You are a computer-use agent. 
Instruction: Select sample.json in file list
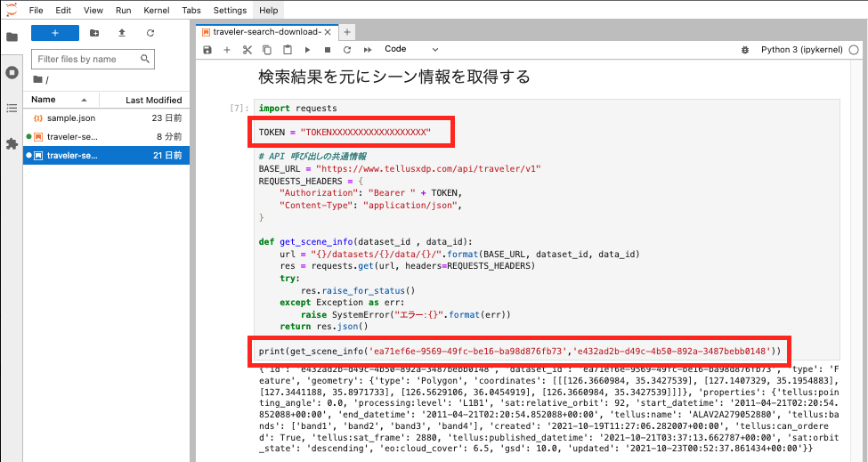point(106,118)
